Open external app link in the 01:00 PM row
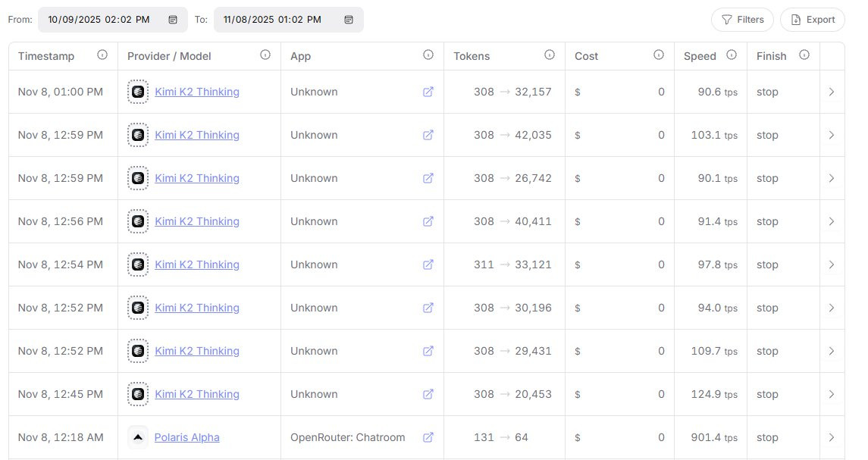The image size is (868, 460). (x=428, y=92)
